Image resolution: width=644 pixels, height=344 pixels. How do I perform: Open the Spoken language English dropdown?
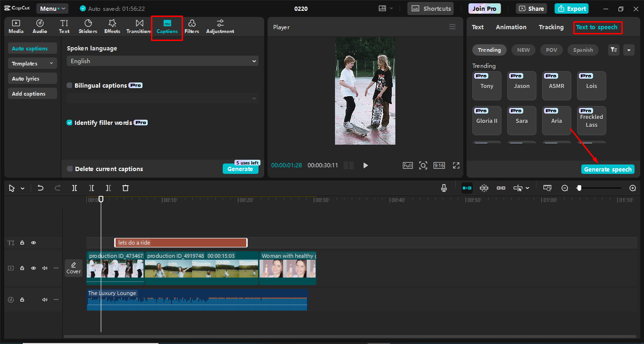coord(162,61)
